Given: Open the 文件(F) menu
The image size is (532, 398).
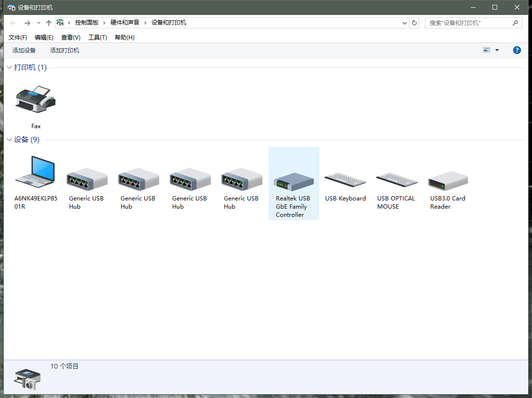Looking at the screenshot, I should (17, 37).
